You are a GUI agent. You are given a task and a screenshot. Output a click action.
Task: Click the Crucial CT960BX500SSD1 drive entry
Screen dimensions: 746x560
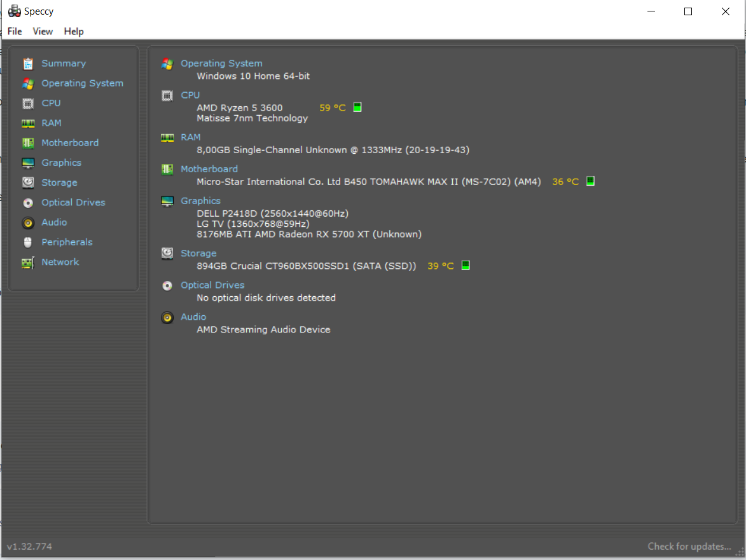pyautogui.click(x=307, y=266)
